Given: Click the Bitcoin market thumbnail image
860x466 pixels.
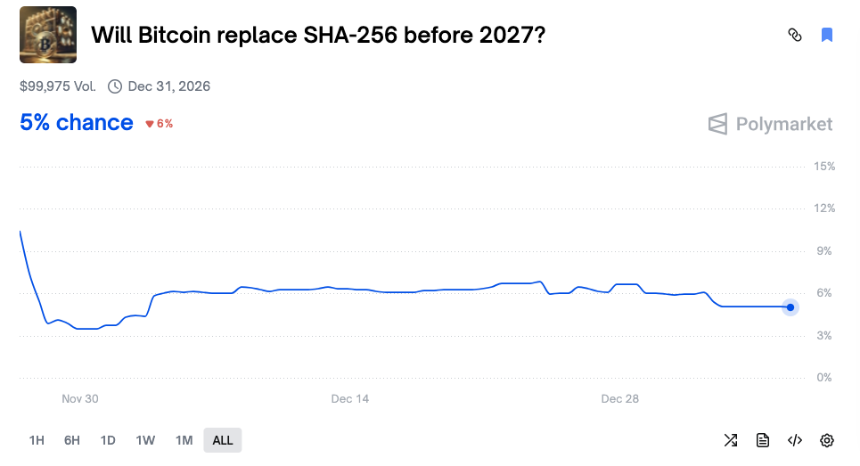Looking at the screenshot, I should (48, 35).
